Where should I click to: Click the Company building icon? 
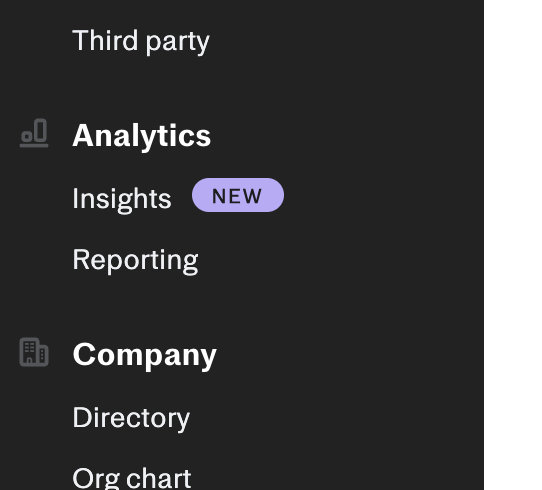(34, 352)
